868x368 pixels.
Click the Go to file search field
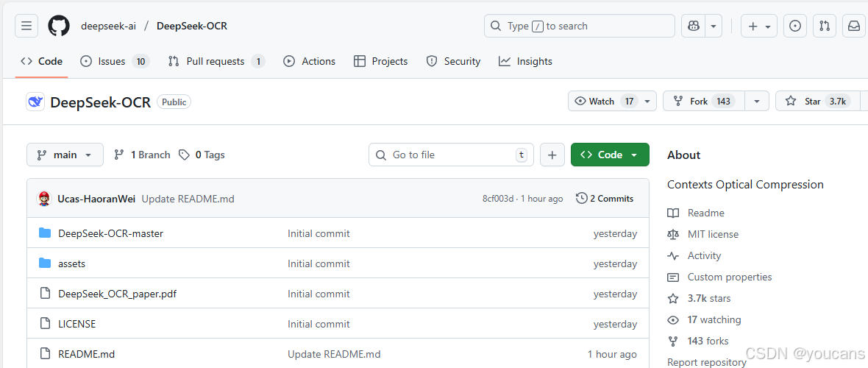[x=451, y=155]
